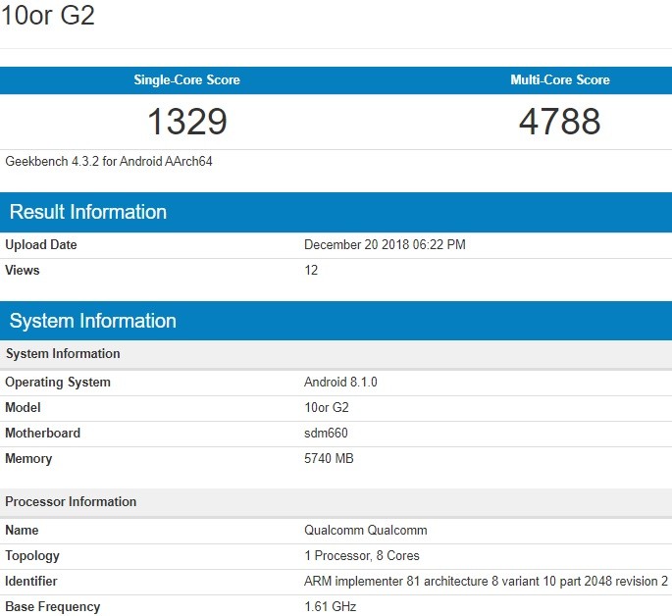The width and height of the screenshot is (672, 616).
Task: Select the 'Model' row label
Action: (23, 407)
